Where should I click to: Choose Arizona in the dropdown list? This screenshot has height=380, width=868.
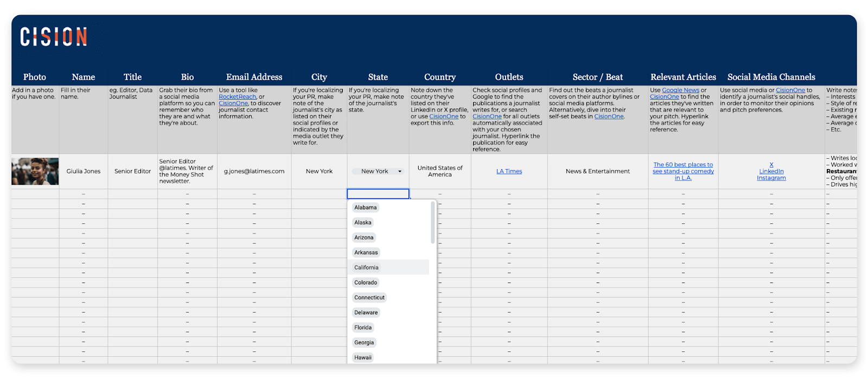(x=363, y=237)
